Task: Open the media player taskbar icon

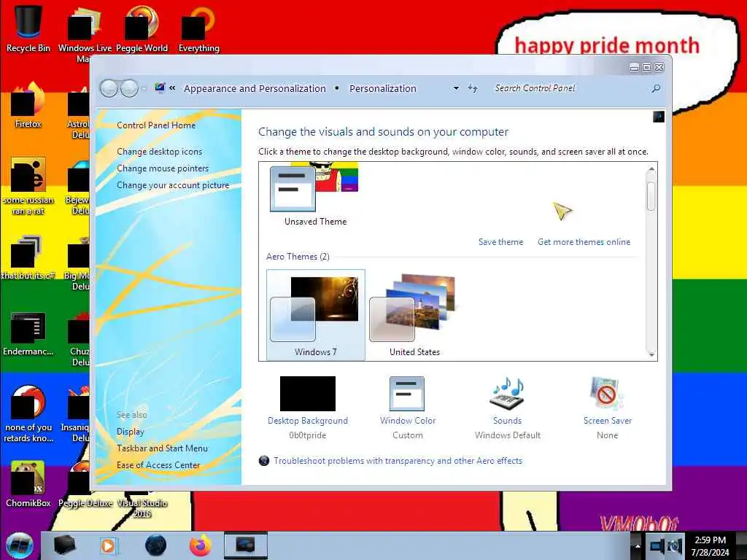Action: click(108, 545)
